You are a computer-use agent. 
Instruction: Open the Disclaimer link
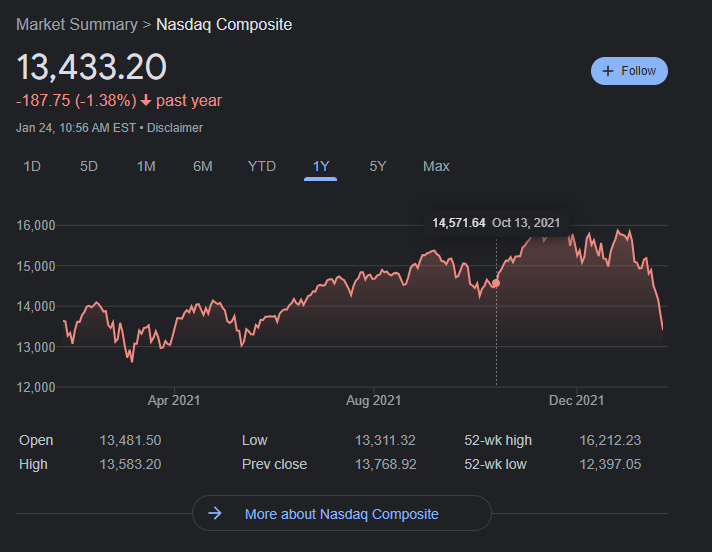(175, 128)
